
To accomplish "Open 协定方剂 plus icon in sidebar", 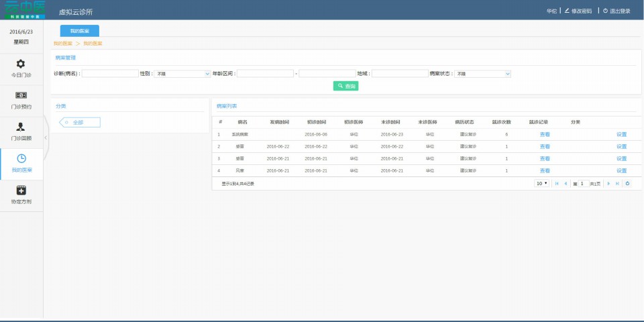I will click(x=21, y=191).
